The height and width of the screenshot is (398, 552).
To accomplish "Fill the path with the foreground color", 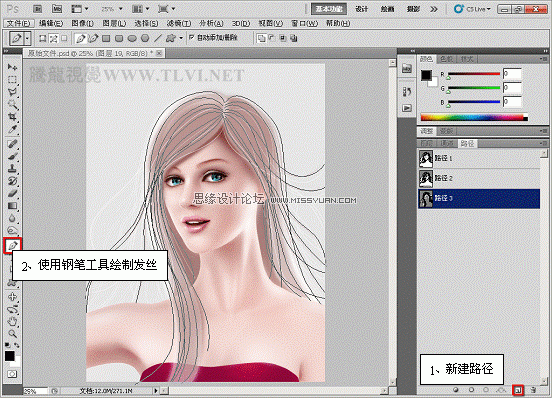I will (x=456, y=390).
